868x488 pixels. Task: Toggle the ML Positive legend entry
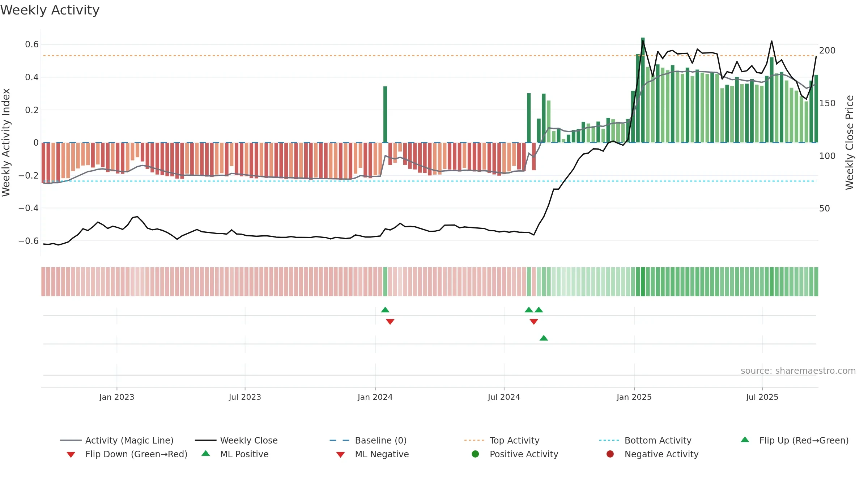(x=235, y=454)
